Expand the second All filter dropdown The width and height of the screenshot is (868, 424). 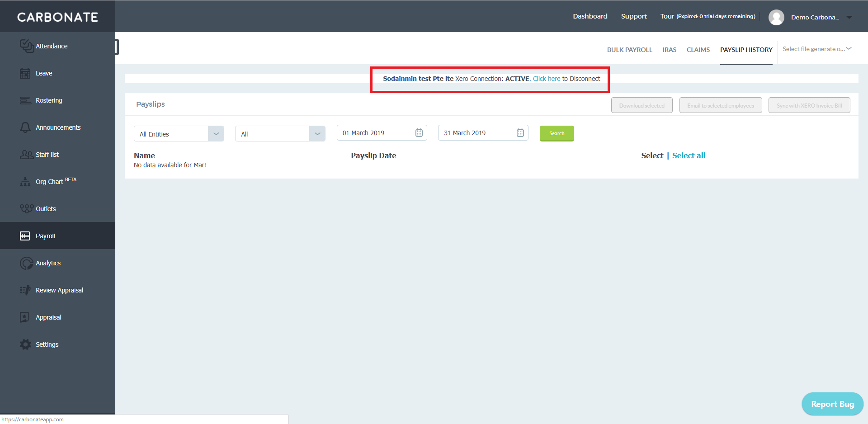(x=280, y=134)
